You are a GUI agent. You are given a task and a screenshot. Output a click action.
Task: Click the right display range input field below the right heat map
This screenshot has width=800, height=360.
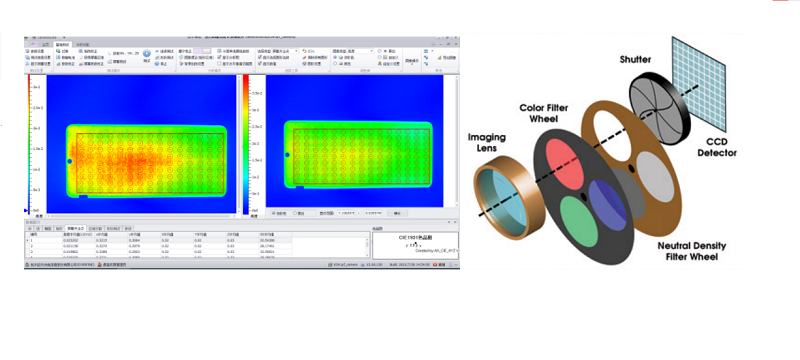(x=373, y=213)
